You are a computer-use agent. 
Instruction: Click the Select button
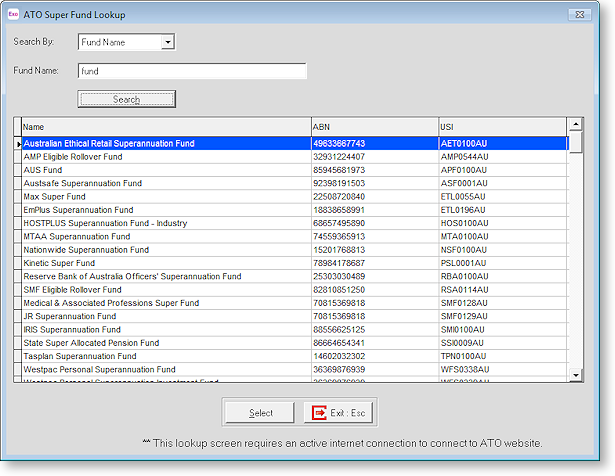coord(260,412)
